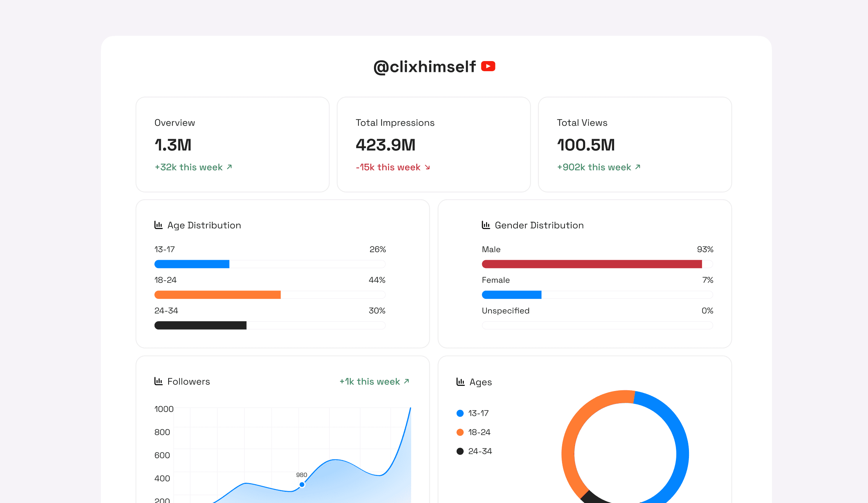Click the red down arrow beside -15k this week
This screenshot has height=503, width=868.
(x=427, y=167)
